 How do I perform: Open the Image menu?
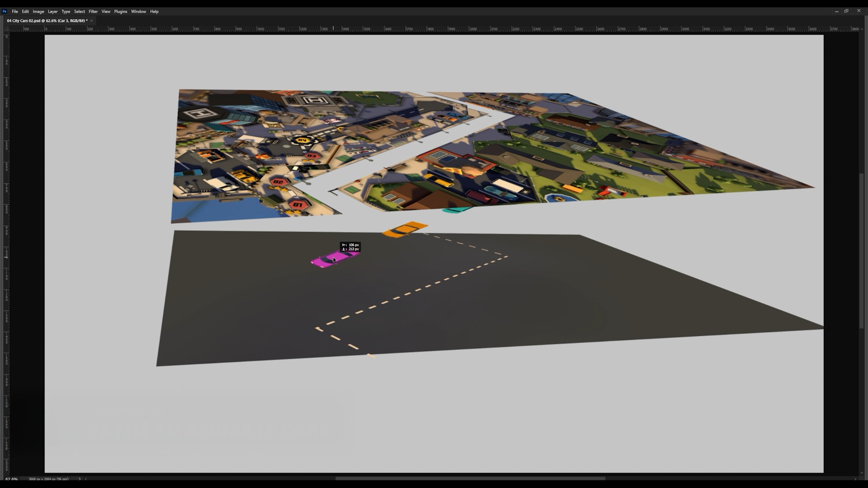point(38,11)
